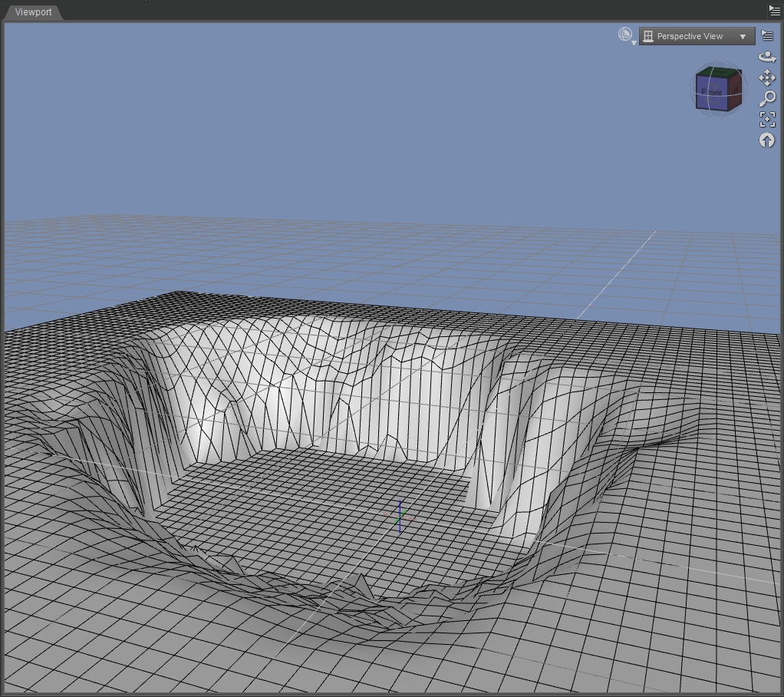
Task: Click the origin axis gizmo in scene
Action: tap(400, 517)
